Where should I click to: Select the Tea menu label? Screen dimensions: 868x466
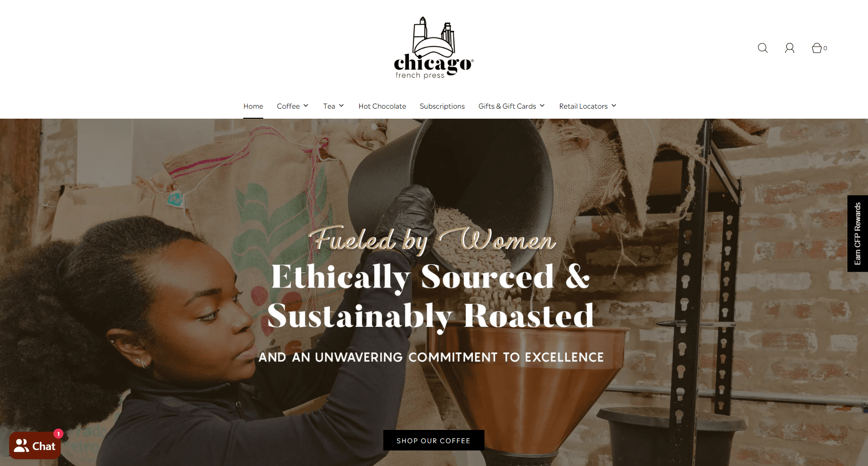click(x=329, y=106)
